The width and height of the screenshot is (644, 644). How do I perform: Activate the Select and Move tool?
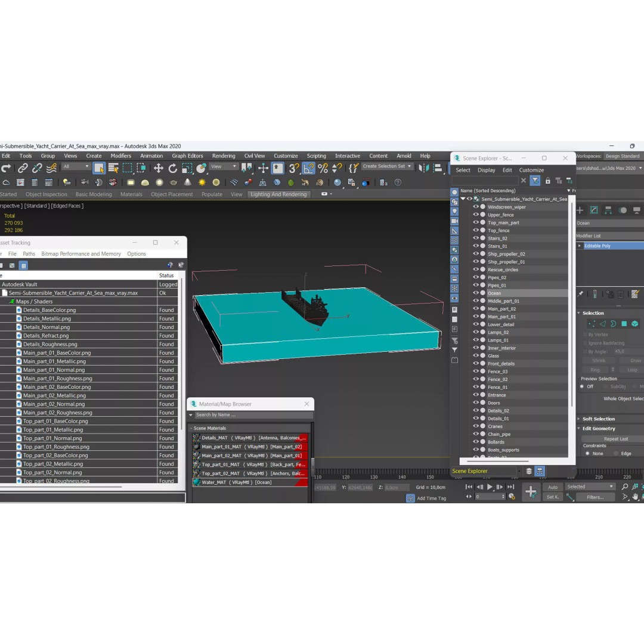coord(158,168)
